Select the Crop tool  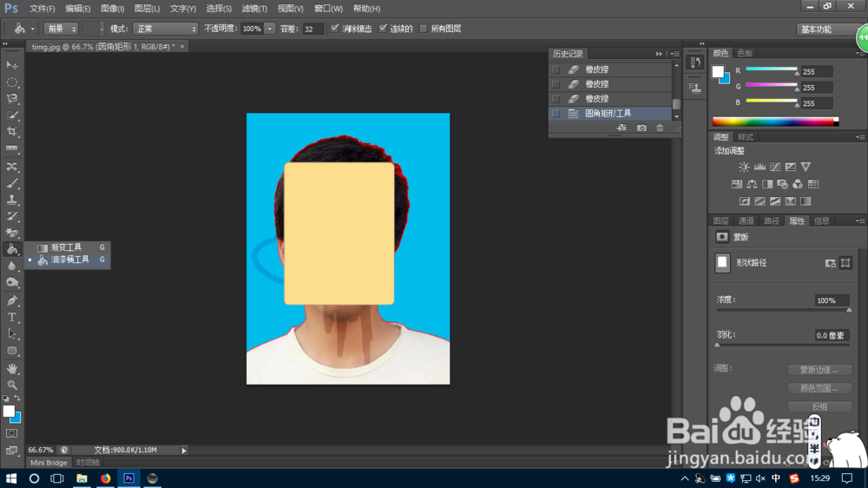point(12,132)
